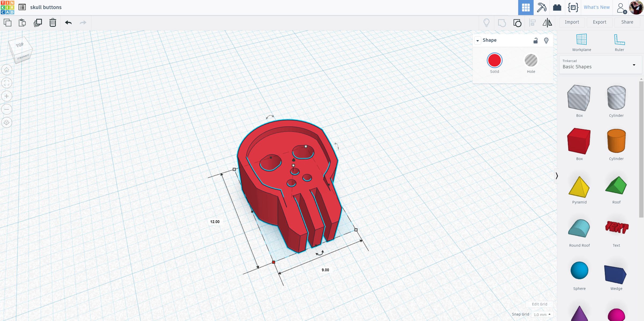Group the selected shapes
This screenshot has height=321, width=644.
517,23
